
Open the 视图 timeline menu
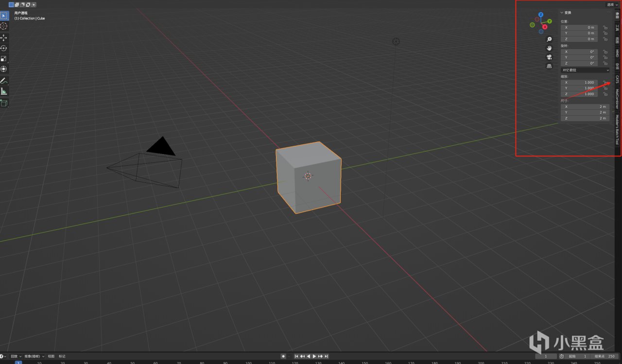tap(51, 356)
